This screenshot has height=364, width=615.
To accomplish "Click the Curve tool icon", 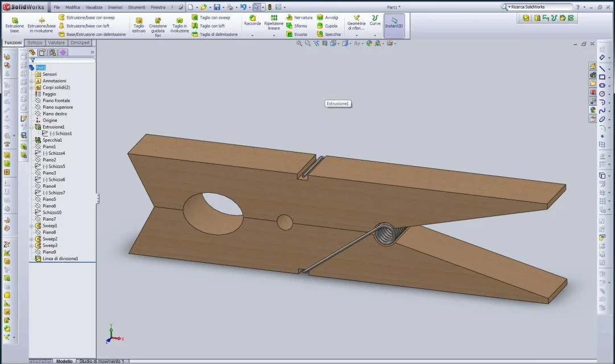I will pos(375,18).
